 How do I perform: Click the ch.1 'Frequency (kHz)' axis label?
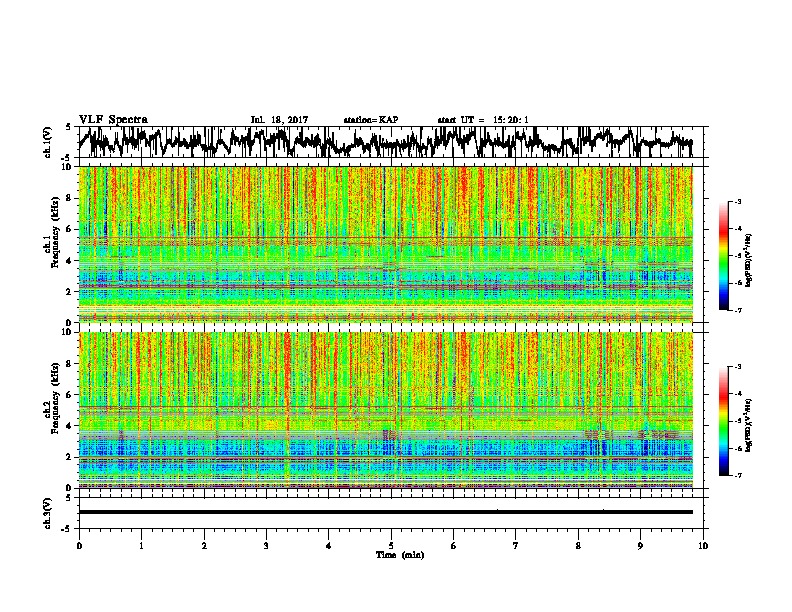(x=55, y=230)
